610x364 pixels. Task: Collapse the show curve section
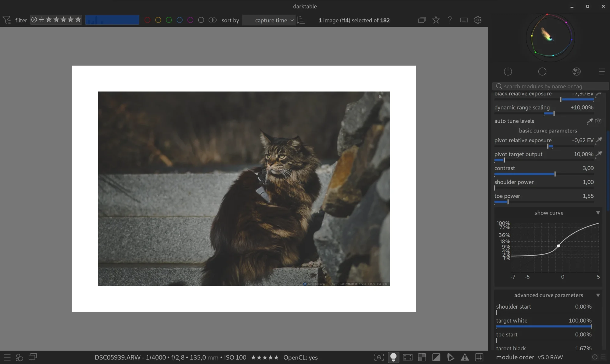click(x=598, y=213)
